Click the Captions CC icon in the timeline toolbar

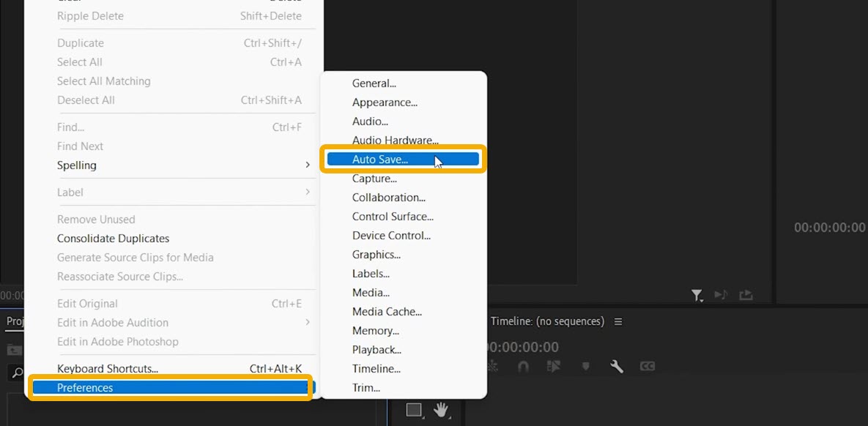(648, 366)
